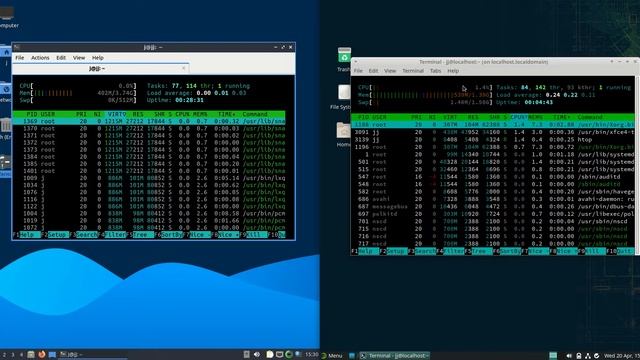
Task: Click workspace switcher in right panel
Action: click(x=553, y=356)
